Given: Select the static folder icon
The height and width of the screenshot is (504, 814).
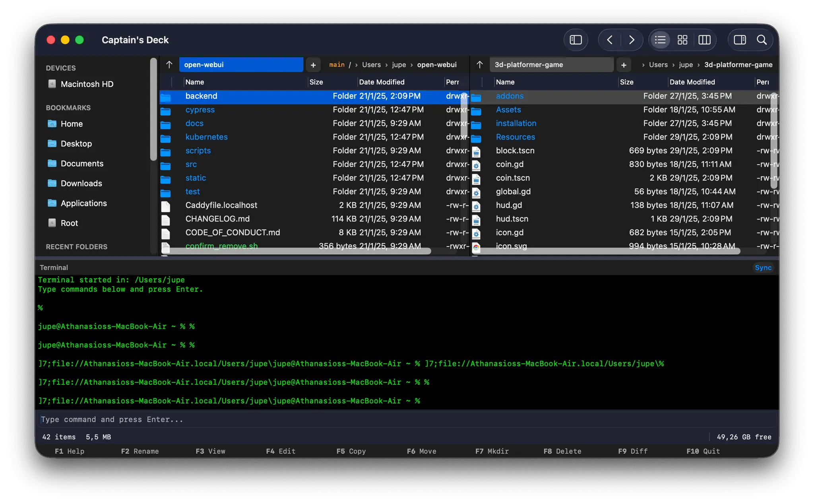Looking at the screenshot, I should coord(166,179).
